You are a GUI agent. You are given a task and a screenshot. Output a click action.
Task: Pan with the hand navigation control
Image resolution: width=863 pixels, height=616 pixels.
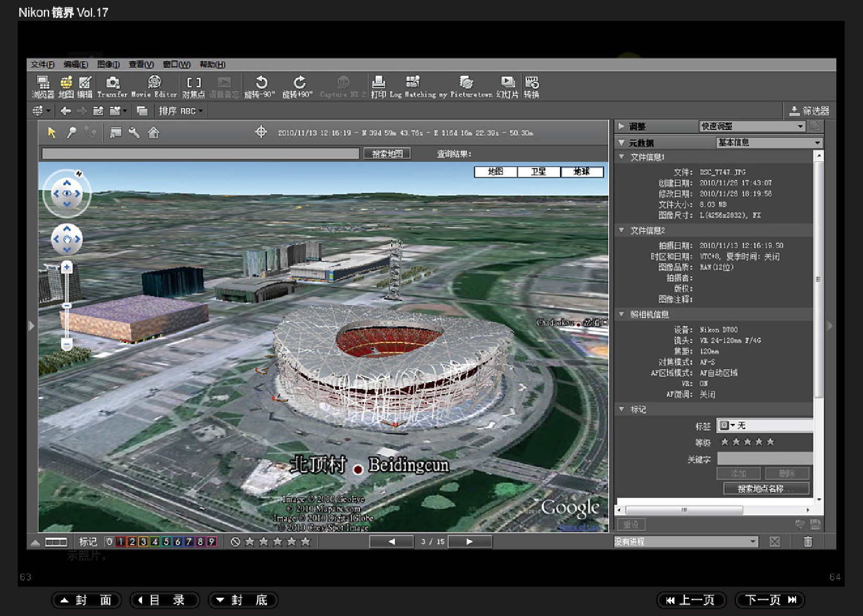point(67,240)
